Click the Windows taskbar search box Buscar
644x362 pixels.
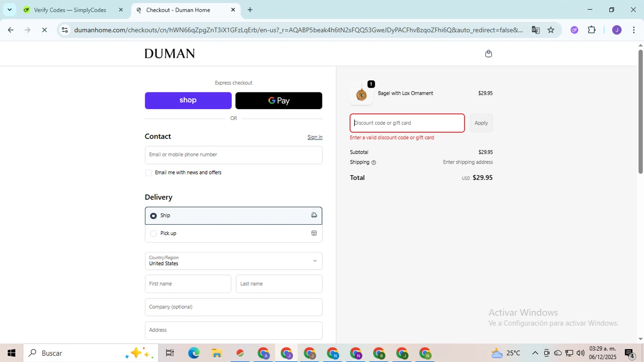click(91, 353)
